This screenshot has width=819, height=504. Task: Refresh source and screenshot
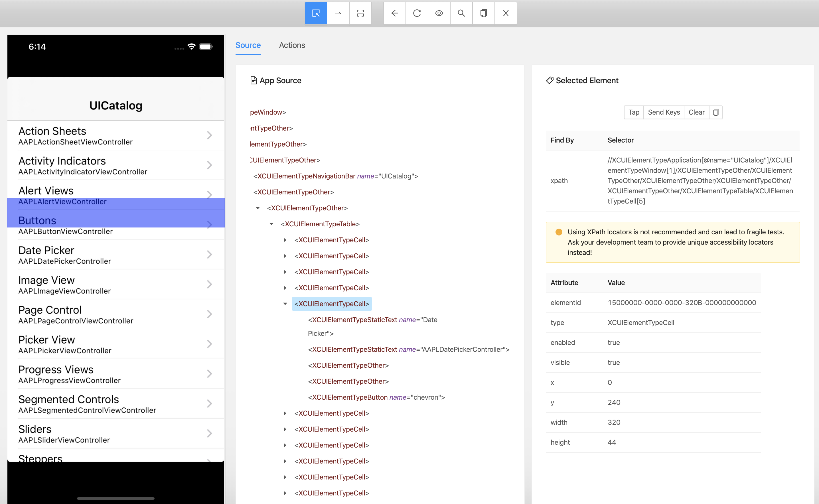click(x=417, y=13)
